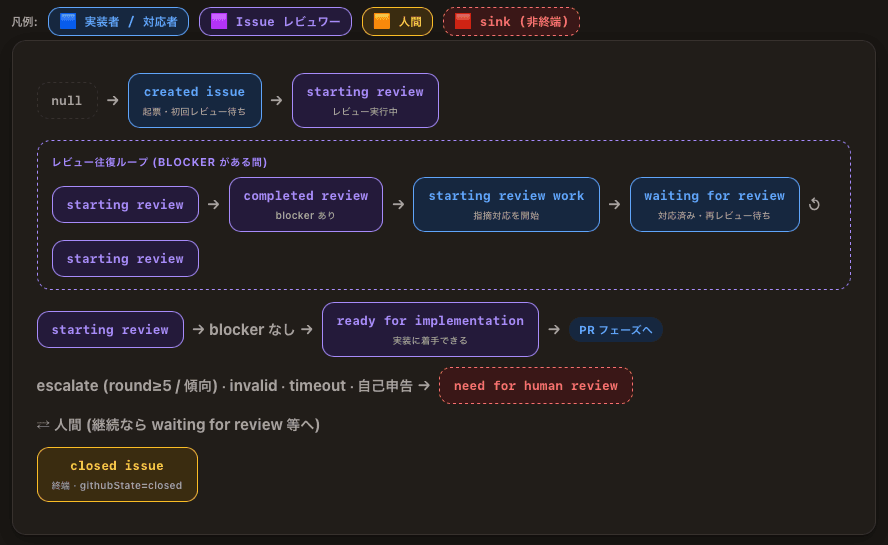Select the null start node

[x=67, y=101]
